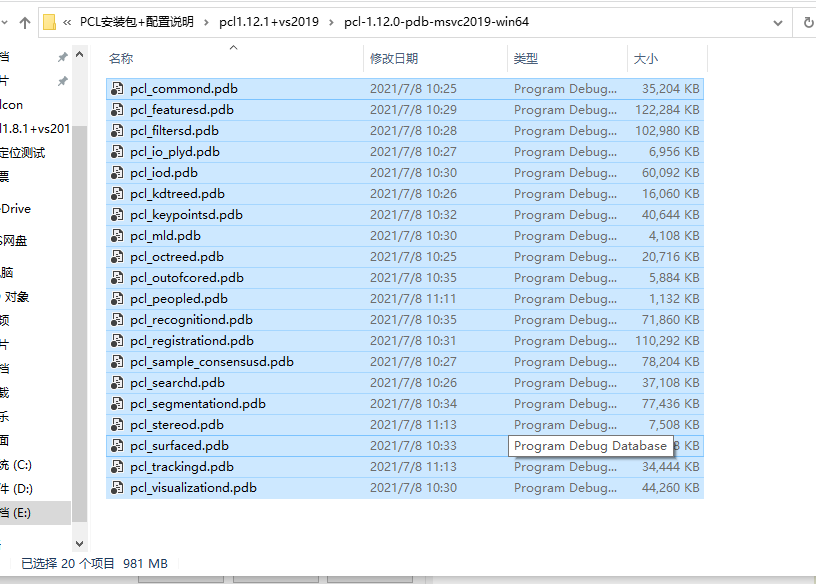This screenshot has width=816, height=584.
Task: Select the file name pcl_recognitiond.pdb
Action: pos(192,320)
